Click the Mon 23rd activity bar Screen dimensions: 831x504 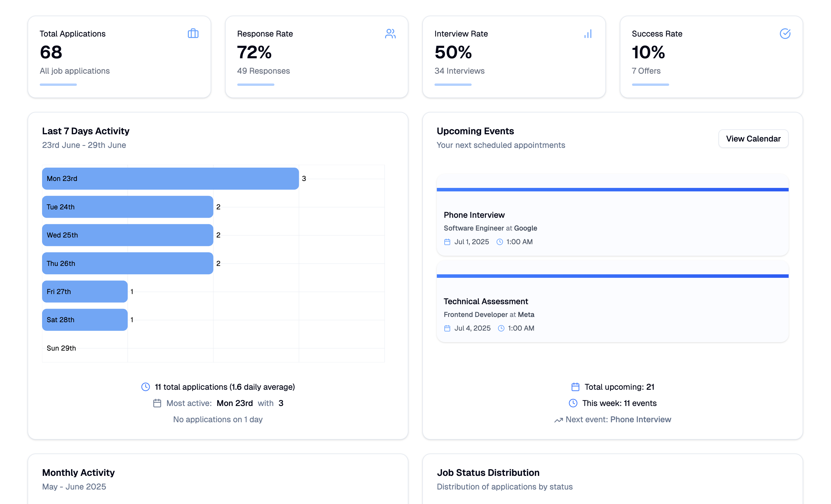point(170,179)
